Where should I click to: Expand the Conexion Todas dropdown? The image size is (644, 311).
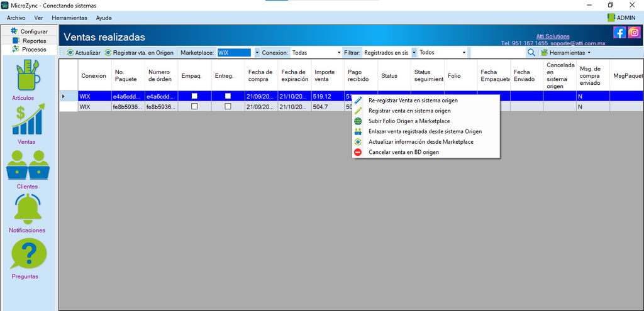(x=339, y=53)
